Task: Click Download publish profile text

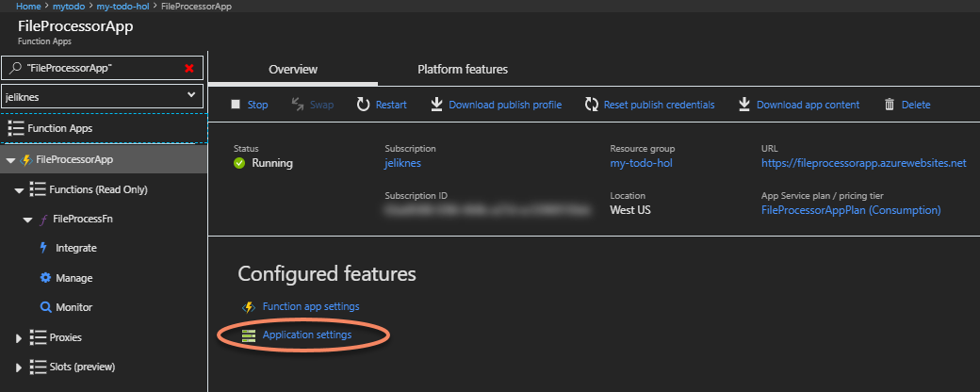Action: click(x=505, y=105)
